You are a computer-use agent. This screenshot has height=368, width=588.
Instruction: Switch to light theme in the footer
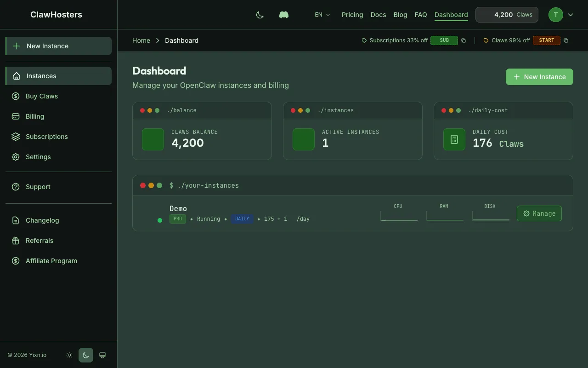69,355
